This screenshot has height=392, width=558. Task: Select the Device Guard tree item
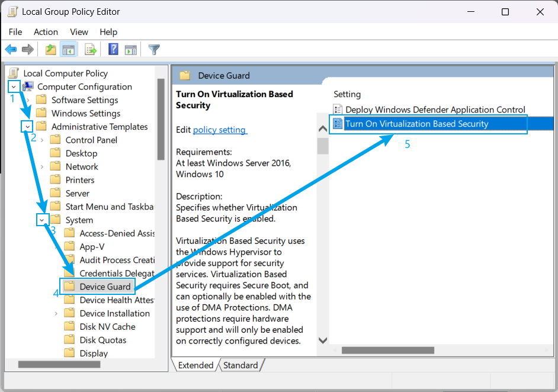105,287
